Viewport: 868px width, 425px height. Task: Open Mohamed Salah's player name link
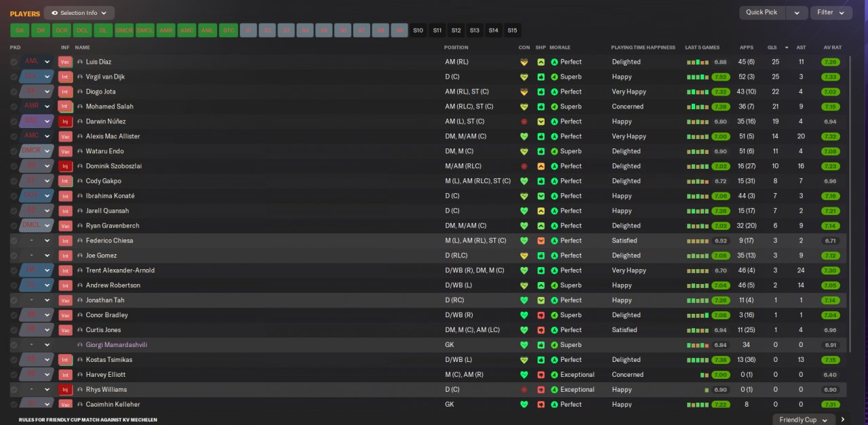[109, 106]
